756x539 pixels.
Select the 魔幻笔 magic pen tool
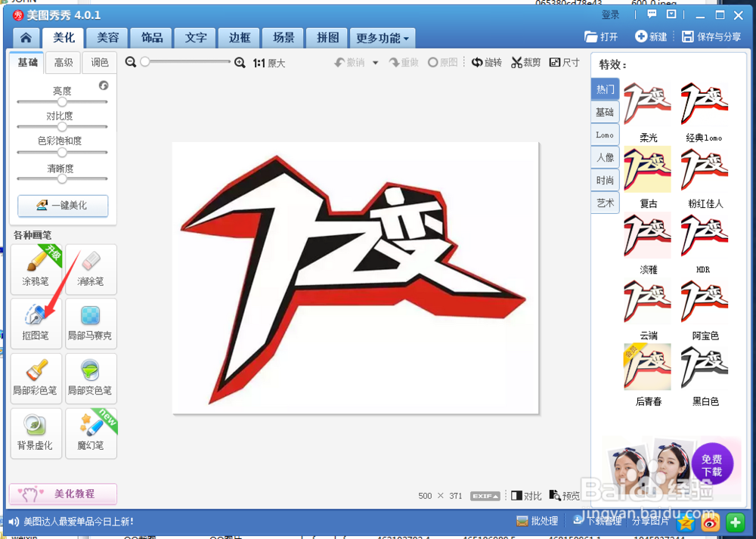pyautogui.click(x=91, y=433)
